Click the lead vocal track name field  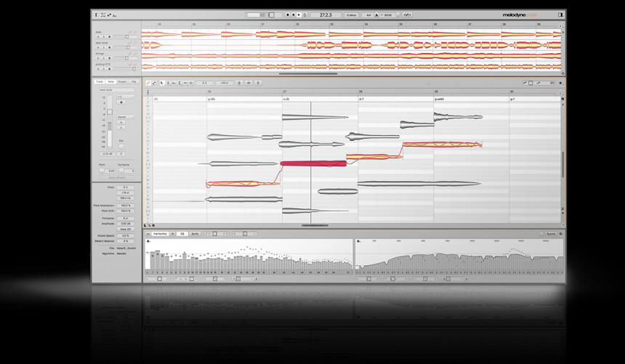pyautogui.click(x=117, y=89)
